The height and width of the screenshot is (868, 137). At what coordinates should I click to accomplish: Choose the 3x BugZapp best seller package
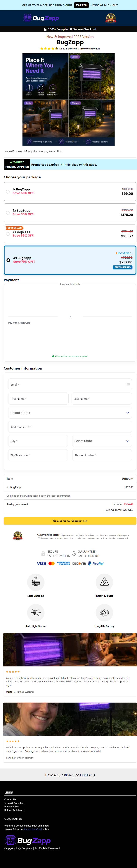70,234
